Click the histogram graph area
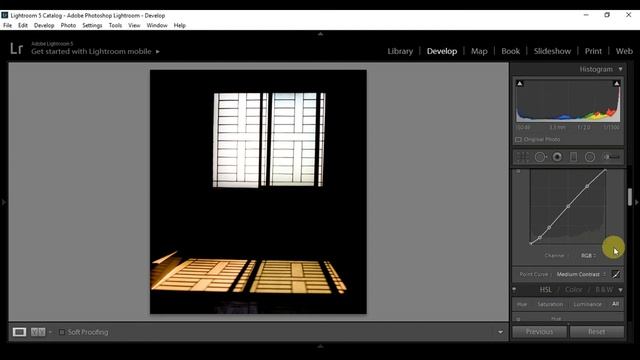Viewport: 640px width, 360px height. click(568, 101)
